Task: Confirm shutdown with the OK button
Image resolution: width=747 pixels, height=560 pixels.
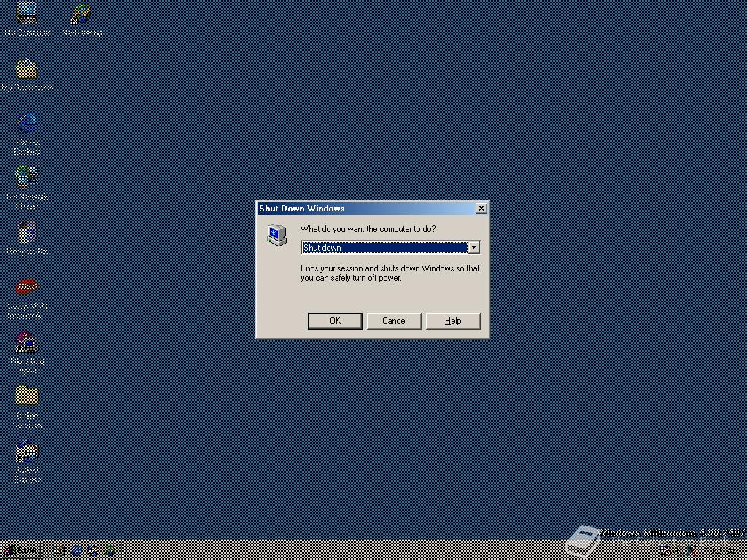Action: pyautogui.click(x=335, y=321)
